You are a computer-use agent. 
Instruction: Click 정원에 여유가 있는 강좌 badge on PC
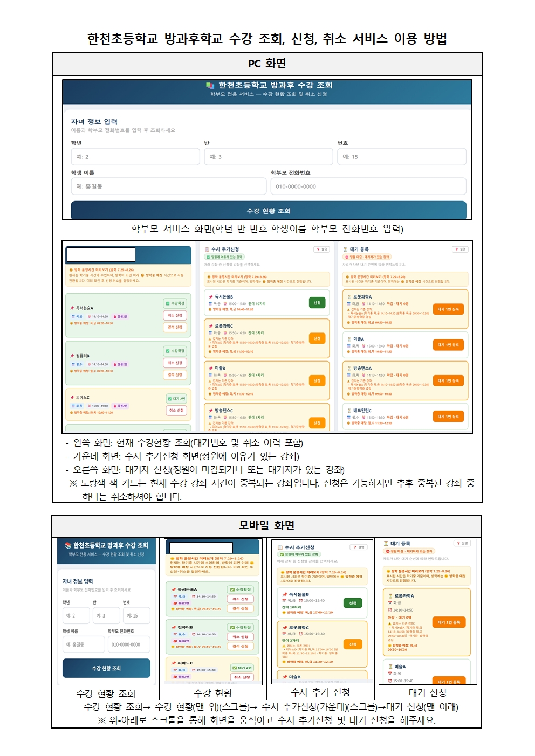point(224,257)
